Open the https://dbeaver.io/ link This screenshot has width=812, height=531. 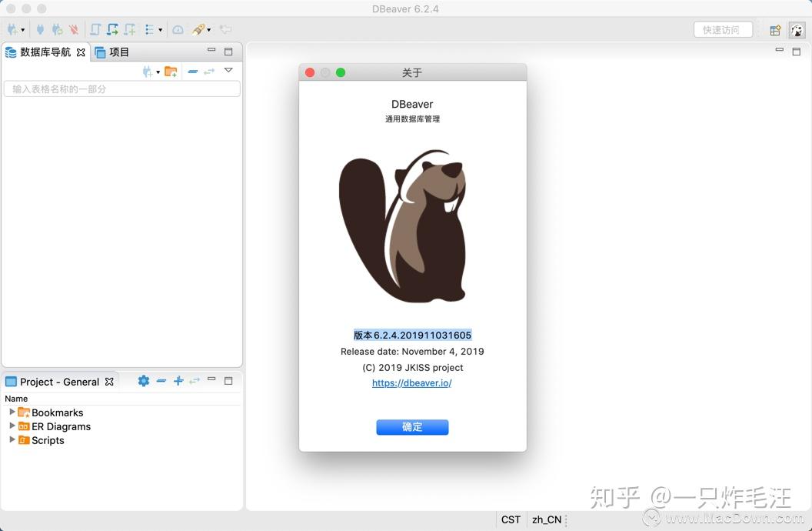(x=412, y=382)
